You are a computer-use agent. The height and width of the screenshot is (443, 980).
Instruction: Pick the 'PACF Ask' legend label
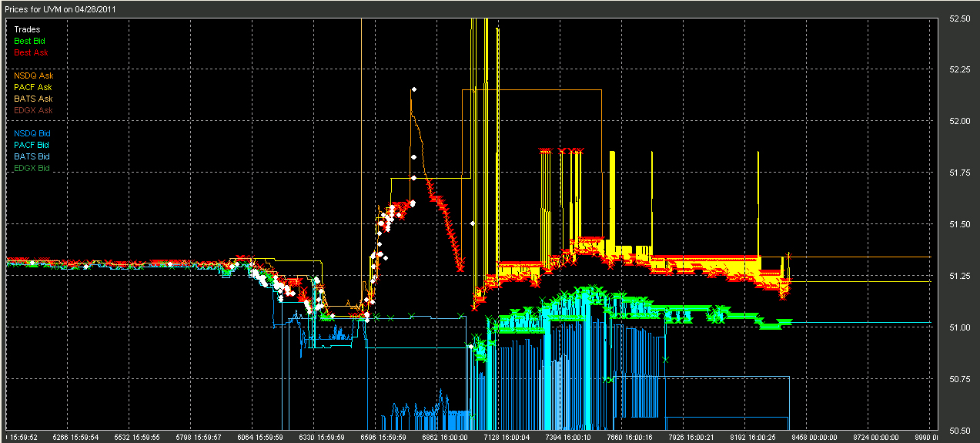point(33,87)
